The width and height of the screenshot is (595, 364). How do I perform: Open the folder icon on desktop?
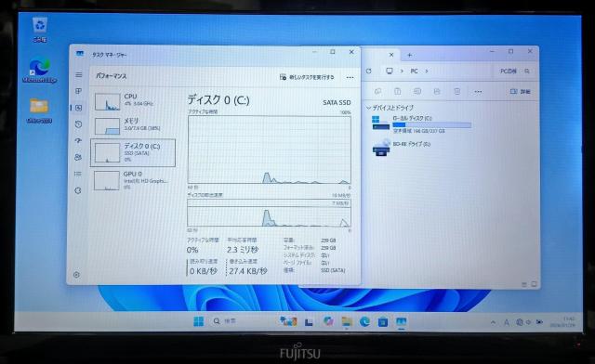(x=39, y=110)
